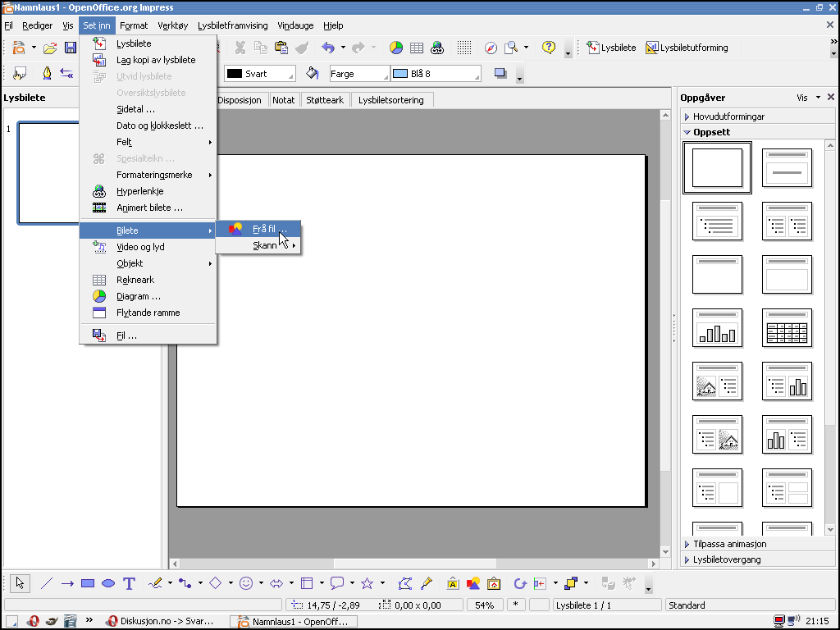Select Flytande ramme menu entry
840x630 pixels.
(x=148, y=313)
